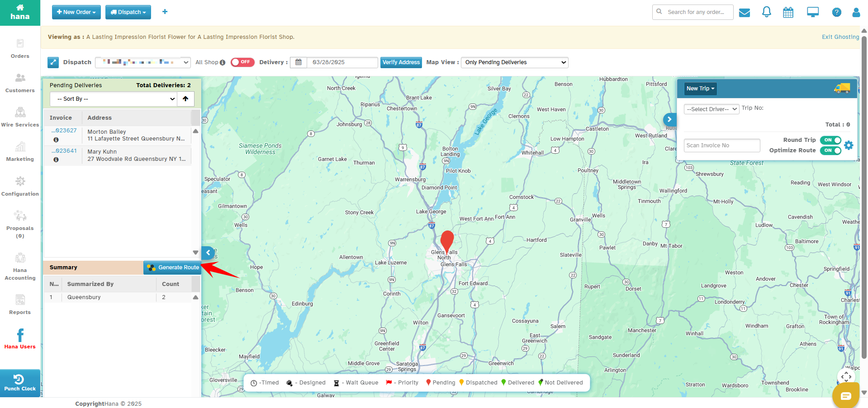868x408 pixels.
Task: Open the Reports sidebar section
Action: pos(20,305)
